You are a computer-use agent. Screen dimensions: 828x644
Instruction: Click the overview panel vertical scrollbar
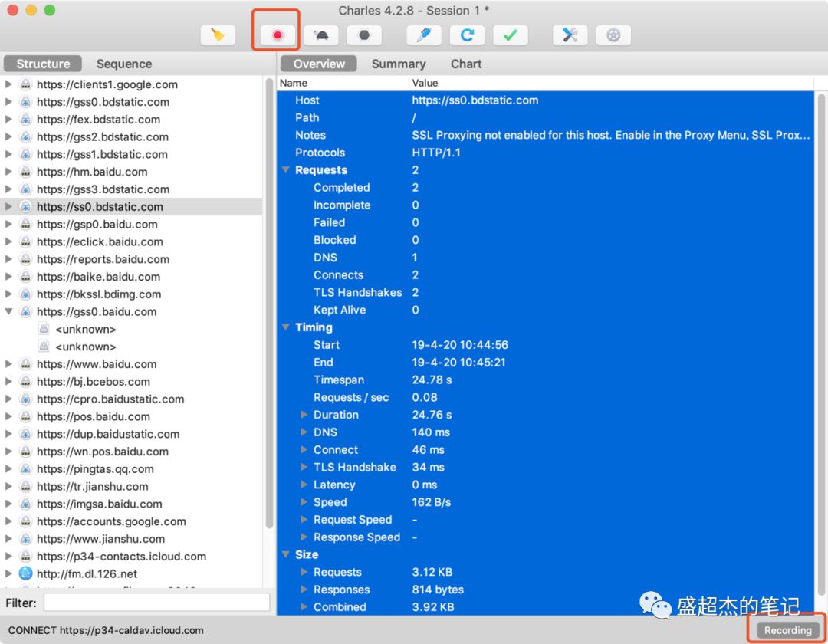[821, 343]
